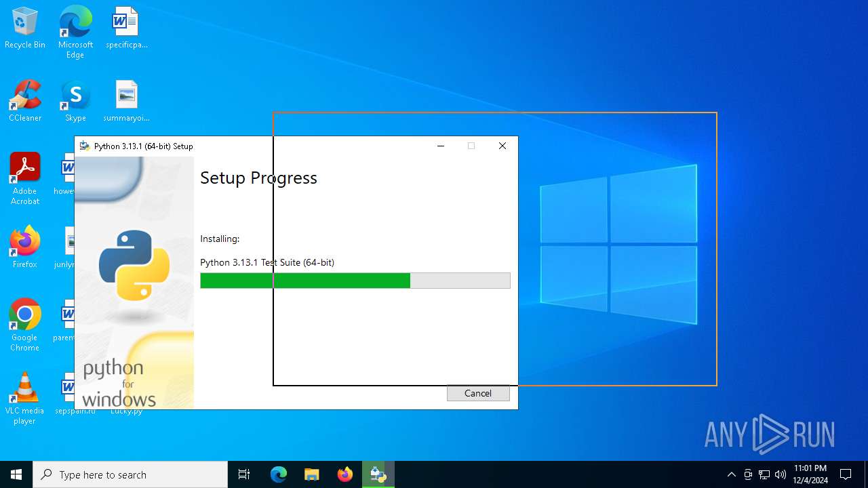
Task: Open the clock showing 11:01 PM
Action: pyautogui.click(x=810, y=474)
